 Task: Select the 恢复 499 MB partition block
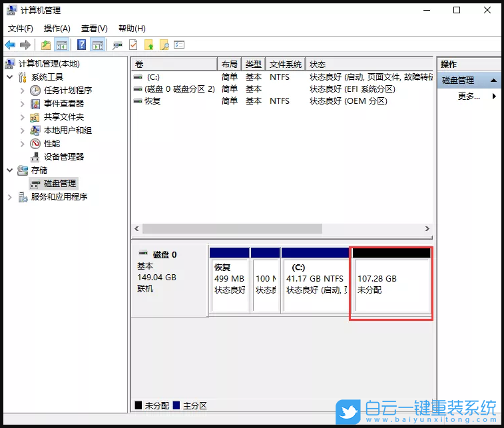(230, 280)
